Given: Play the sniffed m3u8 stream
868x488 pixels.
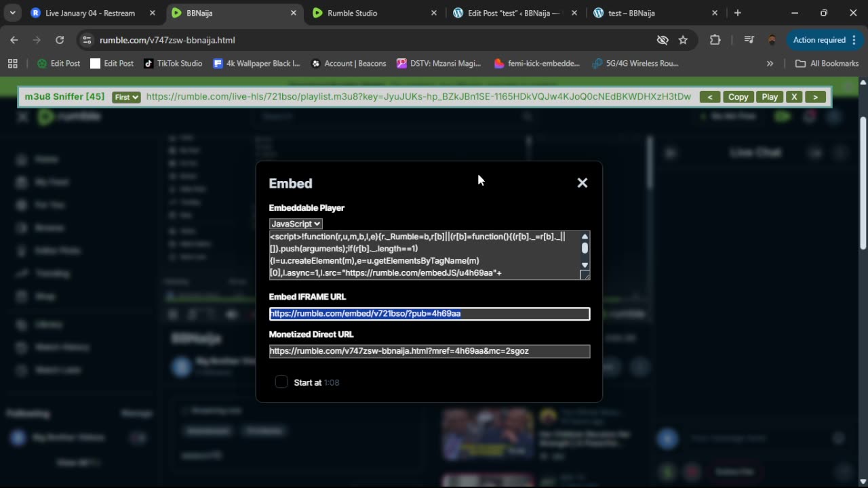Looking at the screenshot, I should point(770,97).
